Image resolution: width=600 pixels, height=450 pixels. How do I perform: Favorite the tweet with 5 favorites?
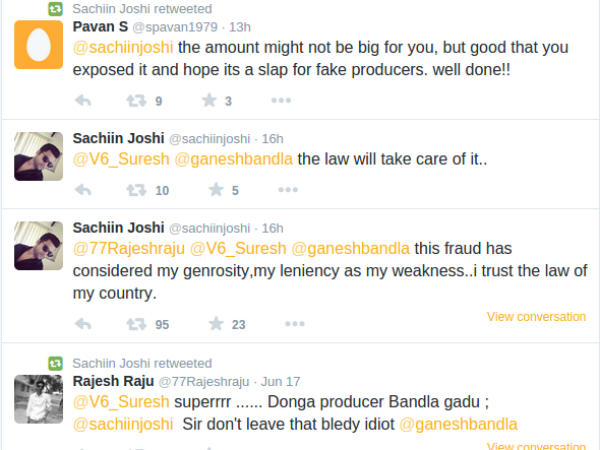point(211,190)
